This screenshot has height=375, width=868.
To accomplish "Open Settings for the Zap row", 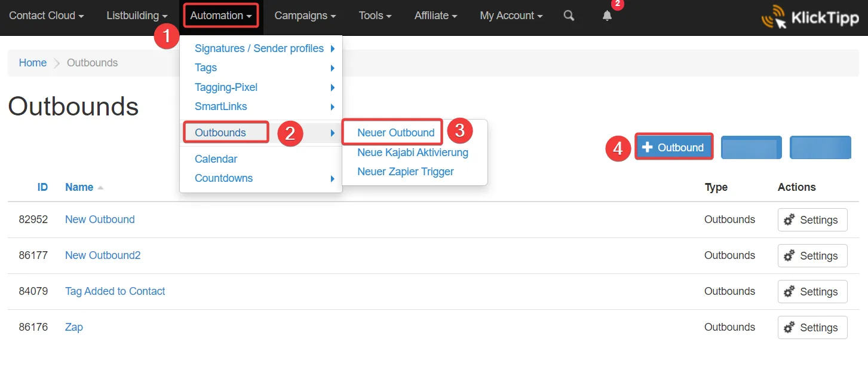I will click(x=812, y=327).
